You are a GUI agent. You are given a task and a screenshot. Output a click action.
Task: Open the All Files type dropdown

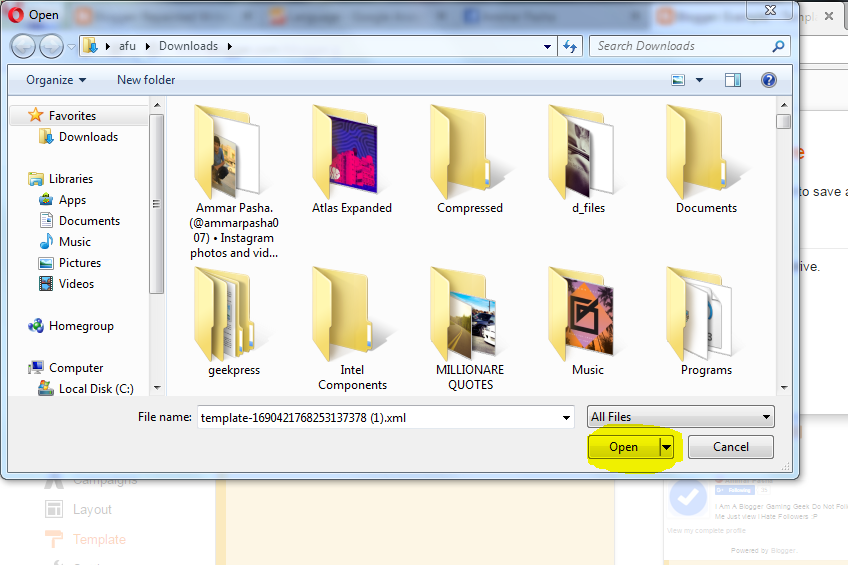coord(681,417)
